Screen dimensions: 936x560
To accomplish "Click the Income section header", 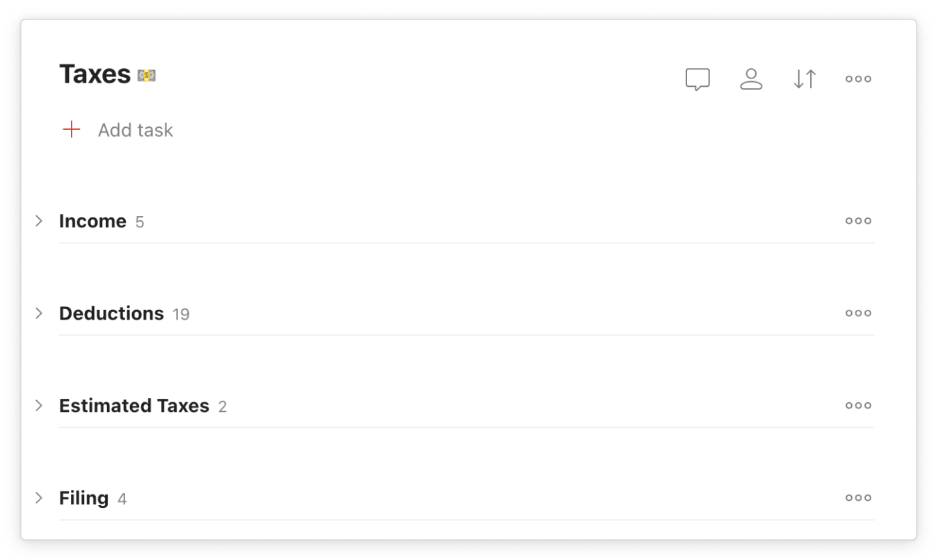I will pos(92,220).
